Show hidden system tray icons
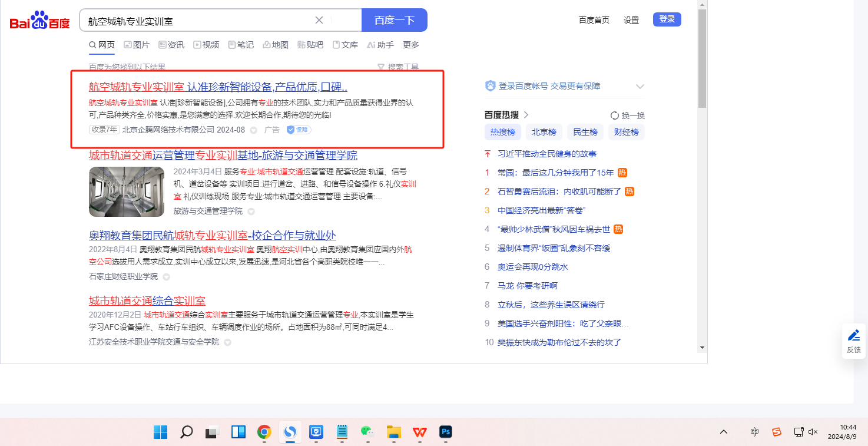This screenshot has width=868, height=446. click(x=724, y=432)
